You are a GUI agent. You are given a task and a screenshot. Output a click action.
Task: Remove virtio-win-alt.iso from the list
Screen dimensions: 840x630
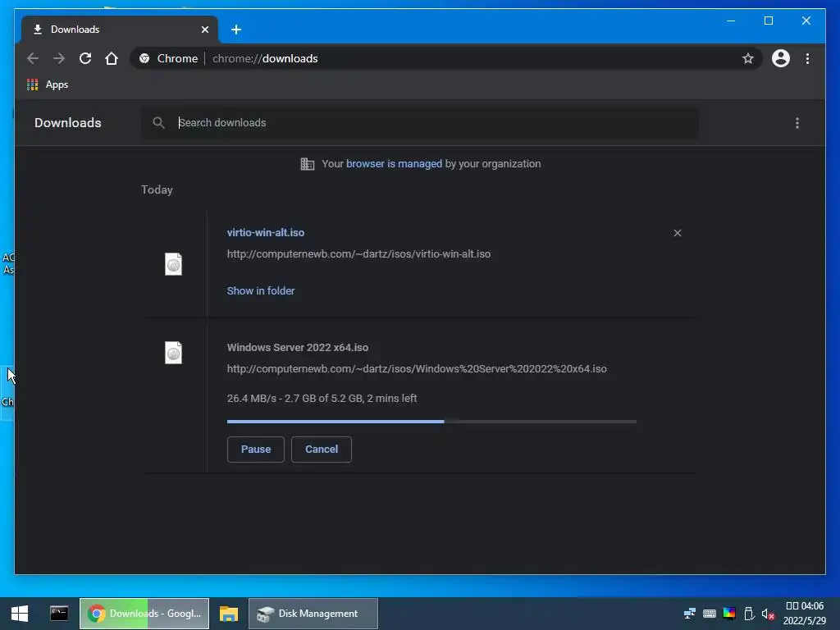pyautogui.click(x=678, y=233)
